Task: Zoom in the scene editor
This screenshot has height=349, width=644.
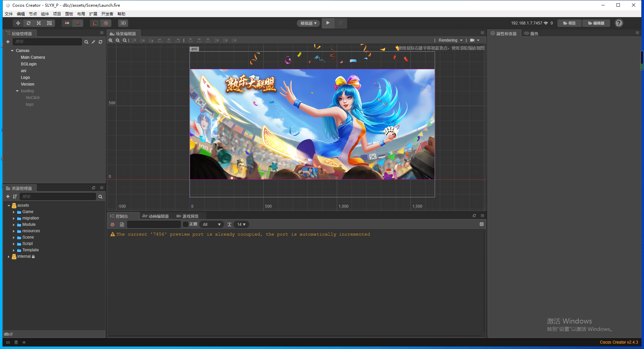Action: (x=111, y=40)
